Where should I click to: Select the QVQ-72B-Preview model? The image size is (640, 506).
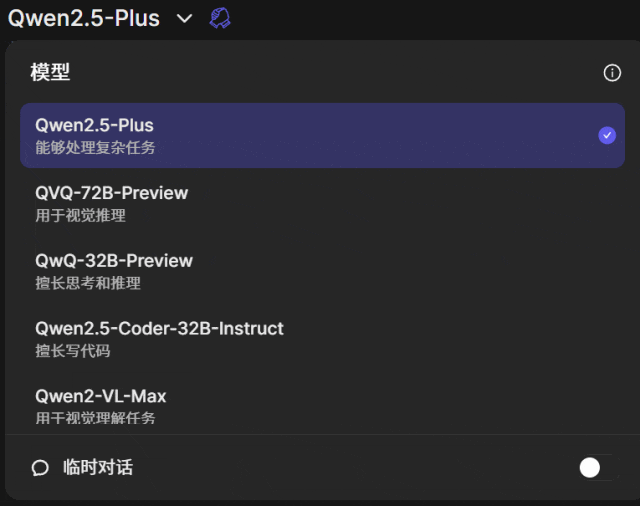point(111,193)
